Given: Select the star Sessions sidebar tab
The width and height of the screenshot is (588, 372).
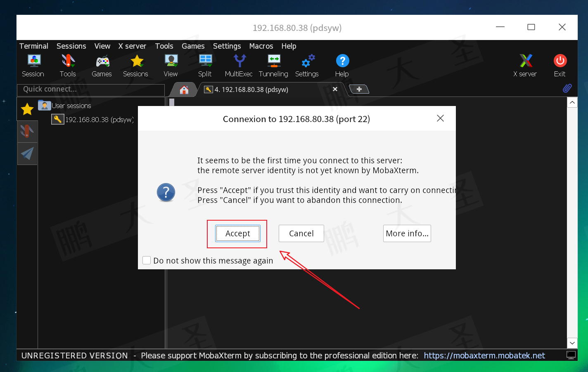Looking at the screenshot, I should click(27, 109).
